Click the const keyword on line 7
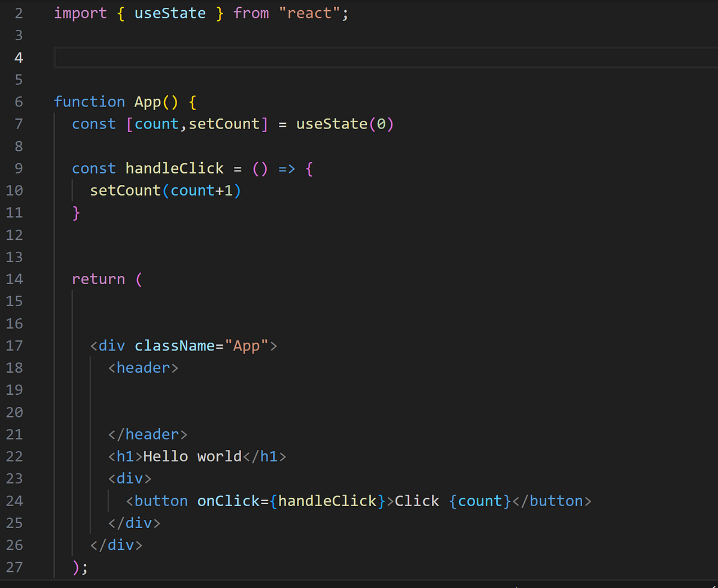Screen dimensions: 718x588 93,124
